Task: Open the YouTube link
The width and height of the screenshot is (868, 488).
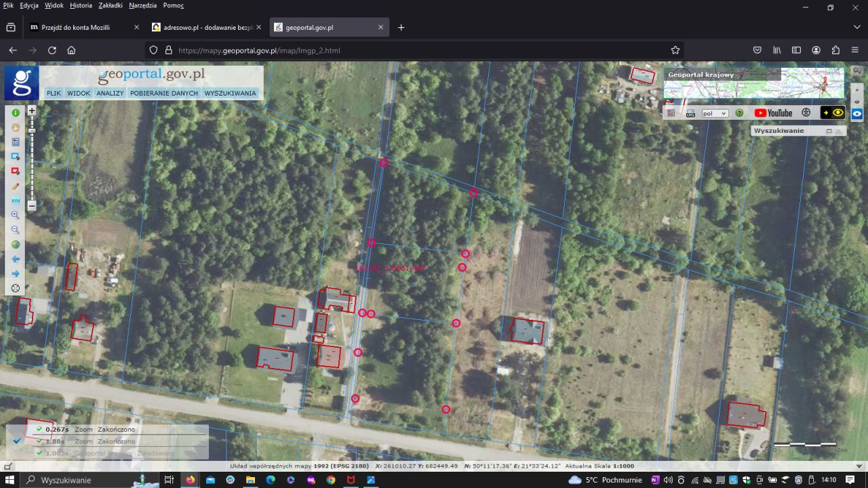Action: [x=773, y=113]
